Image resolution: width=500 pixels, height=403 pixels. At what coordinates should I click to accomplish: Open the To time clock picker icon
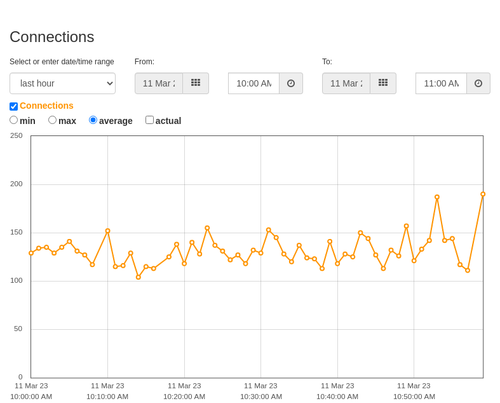pyautogui.click(x=478, y=83)
